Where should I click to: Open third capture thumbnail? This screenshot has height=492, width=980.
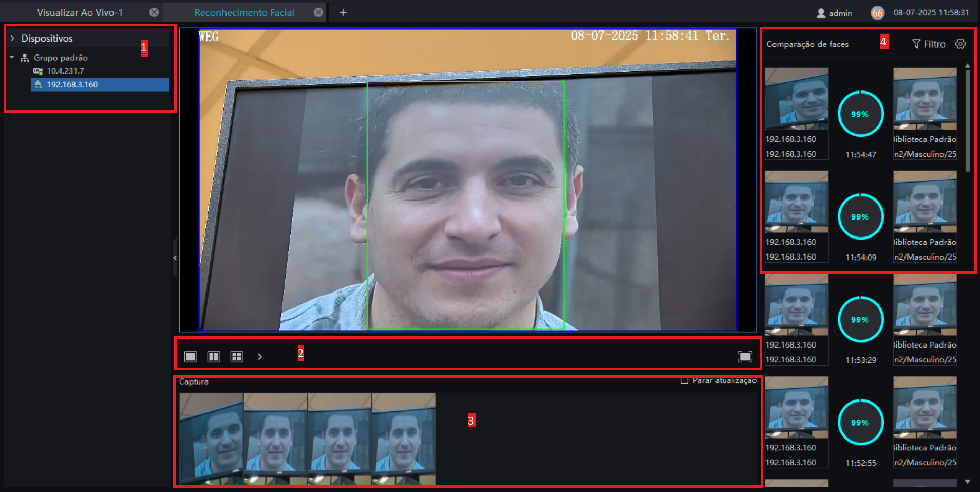point(340,439)
